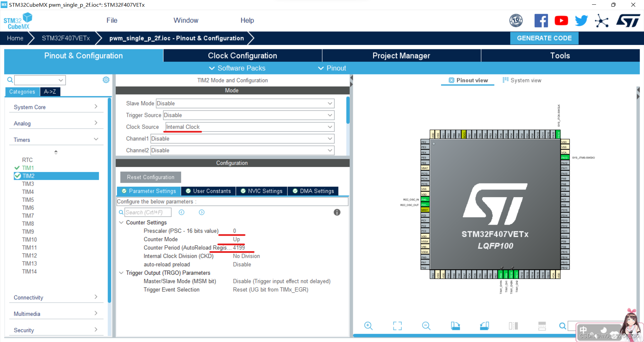This screenshot has width=644, height=342.
Task: Click the 10 years anniversary badge
Action: [x=516, y=21]
